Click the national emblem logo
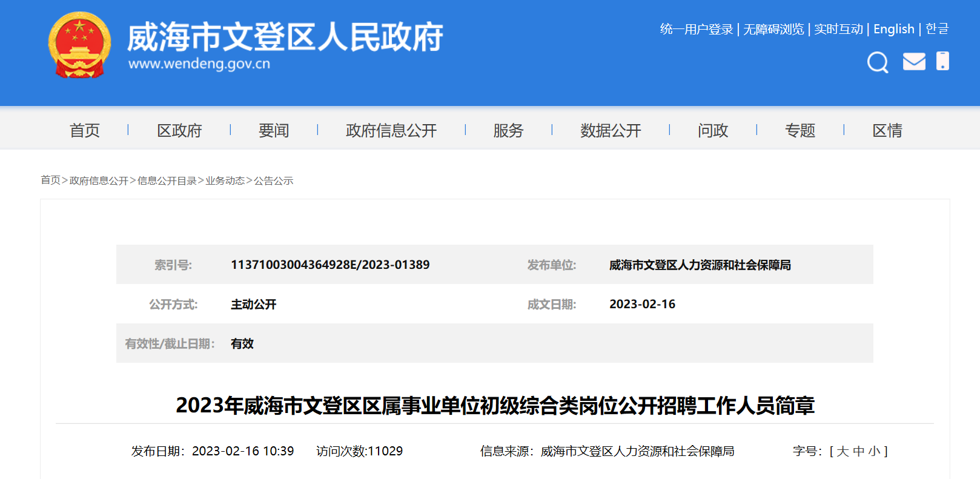 79,45
